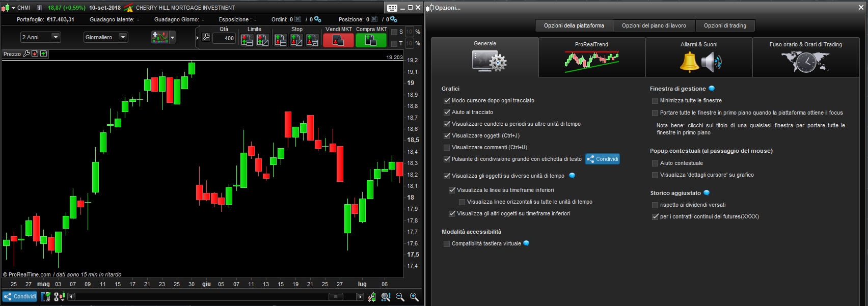The height and width of the screenshot is (306, 868).
Task: Click the chart horizontal scrollbar thumb
Action: point(336,296)
